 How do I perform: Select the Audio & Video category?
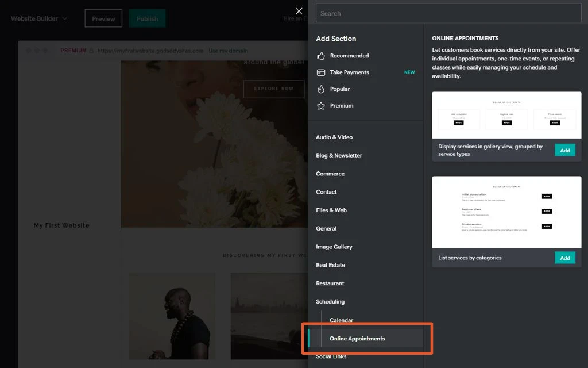pos(334,137)
